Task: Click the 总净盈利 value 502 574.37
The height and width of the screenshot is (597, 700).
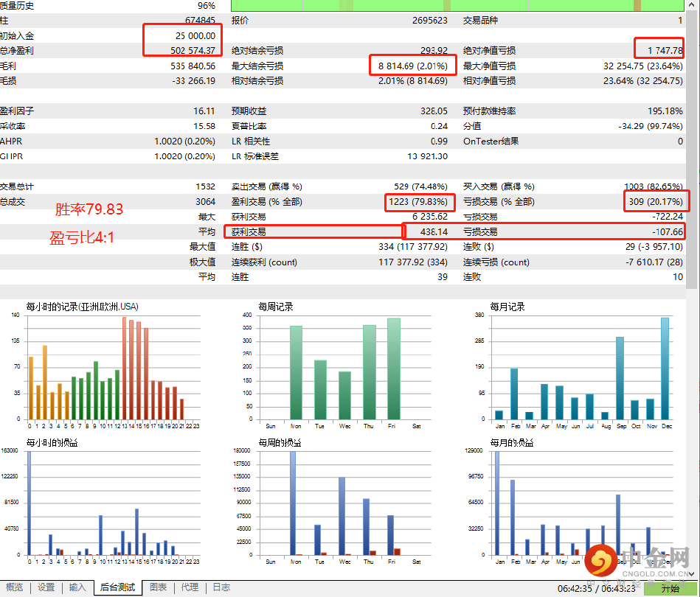Action: [x=193, y=50]
